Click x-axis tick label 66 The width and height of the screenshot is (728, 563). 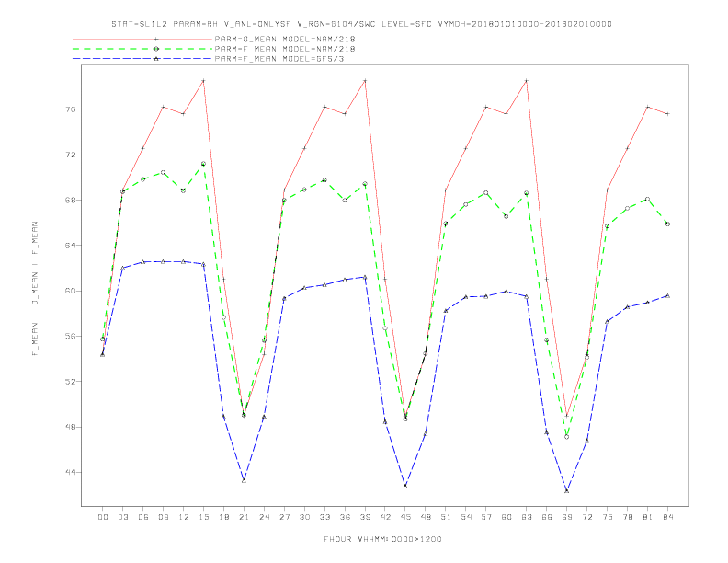(x=547, y=517)
